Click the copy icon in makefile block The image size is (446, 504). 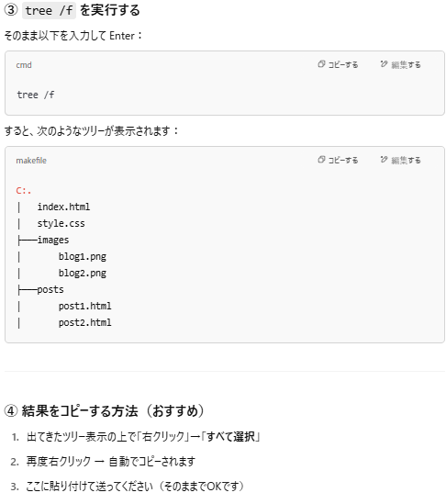(x=321, y=160)
